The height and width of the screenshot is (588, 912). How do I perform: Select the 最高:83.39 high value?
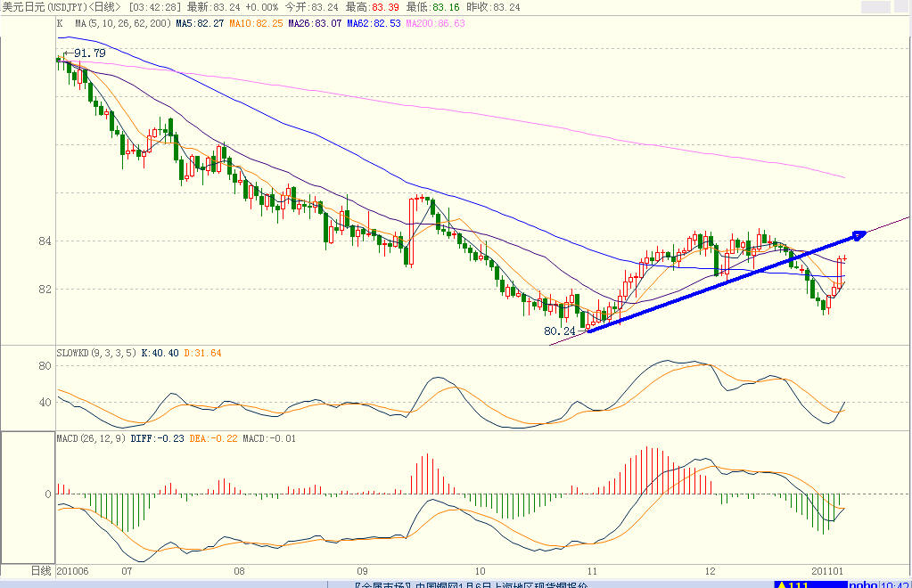373,7
